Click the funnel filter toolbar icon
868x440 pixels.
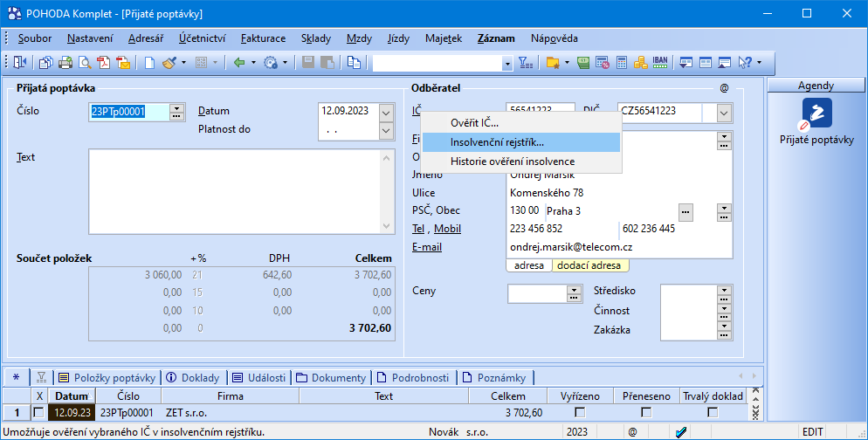[x=526, y=63]
